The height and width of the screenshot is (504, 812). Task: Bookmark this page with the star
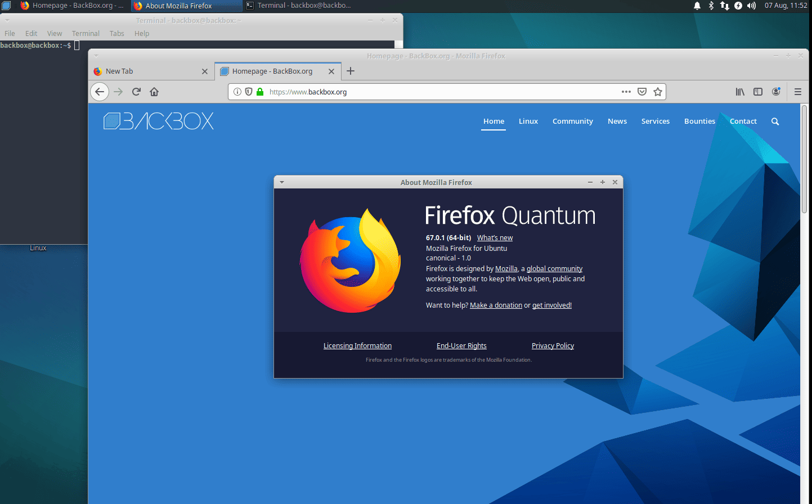tap(658, 92)
